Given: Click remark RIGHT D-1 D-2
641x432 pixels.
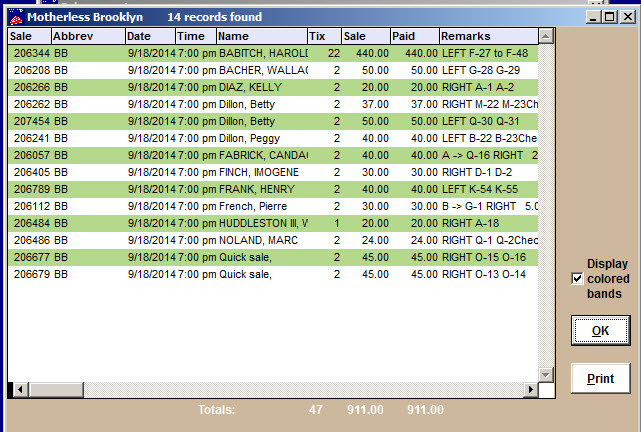Looking at the screenshot, I should click(477, 172).
